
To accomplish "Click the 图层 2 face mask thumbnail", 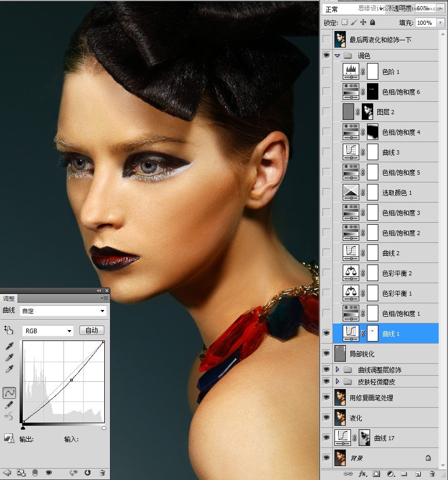I will pos(367,112).
